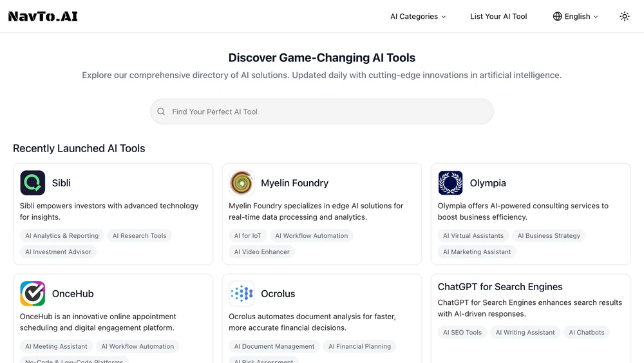
Task: Select the AI Marketing Assistant tag
Action: click(477, 251)
